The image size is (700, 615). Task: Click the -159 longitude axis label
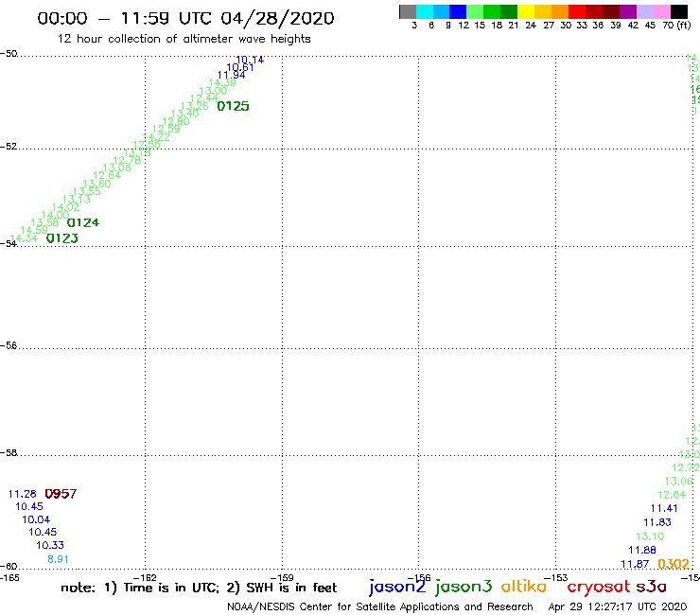pos(282,578)
